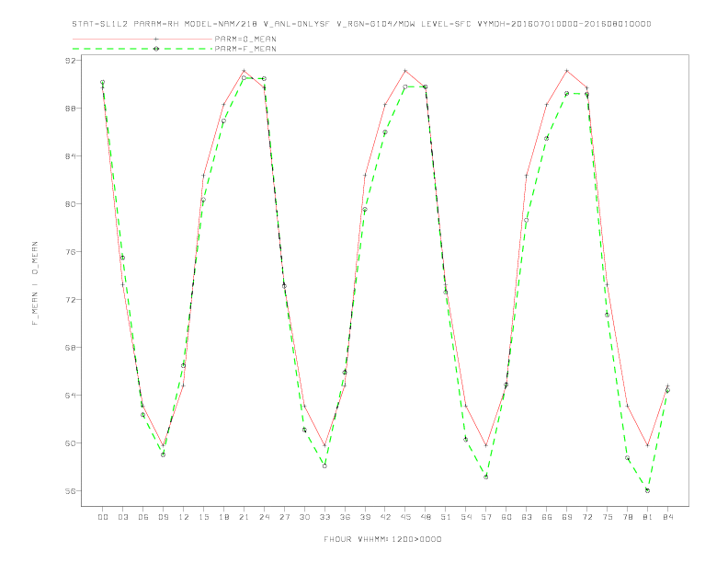This screenshot has width=728, height=563.
Task: Click x-axis forecast hour label 72
Action: click(586, 517)
